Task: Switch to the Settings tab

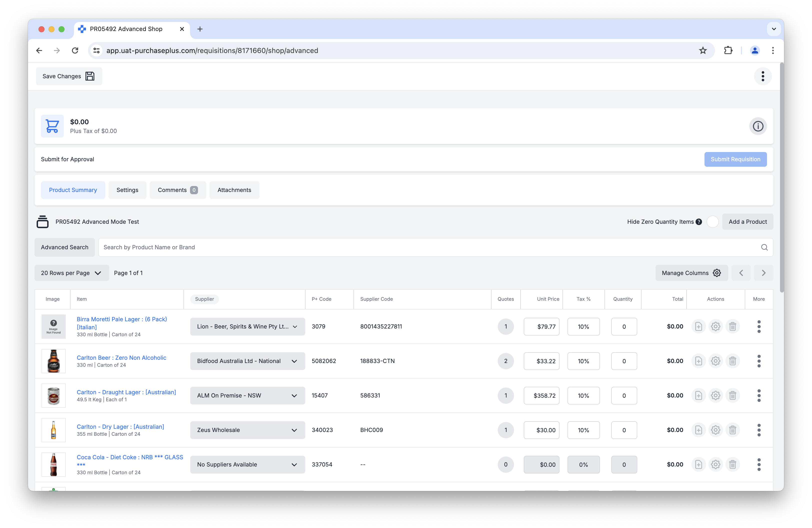Action: click(127, 190)
